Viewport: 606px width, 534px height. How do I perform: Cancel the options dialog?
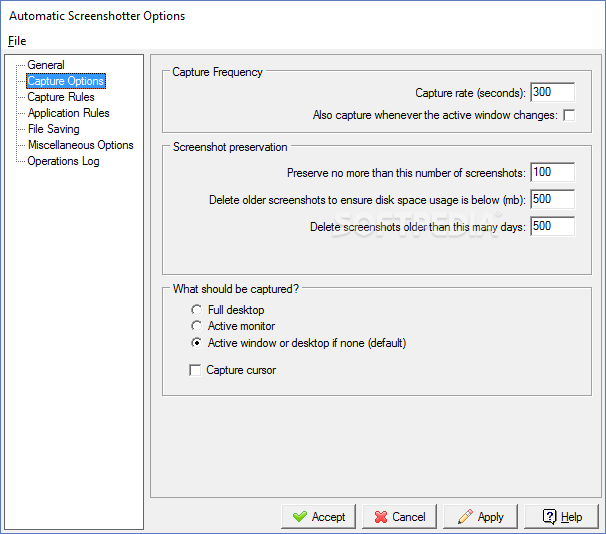tap(399, 517)
